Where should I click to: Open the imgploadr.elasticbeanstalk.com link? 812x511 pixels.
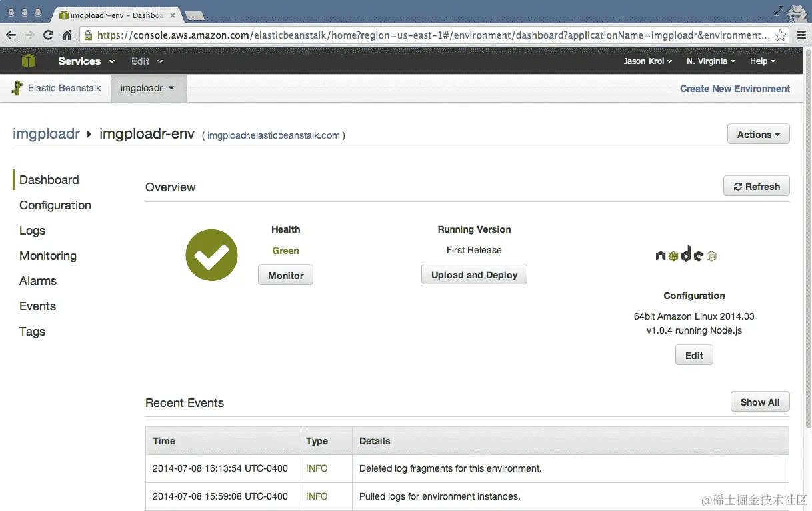coord(273,135)
